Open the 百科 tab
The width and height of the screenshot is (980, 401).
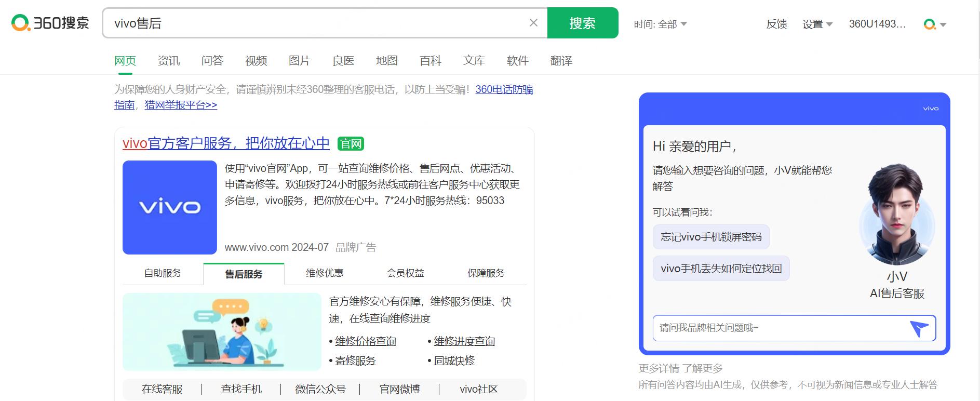pos(431,61)
